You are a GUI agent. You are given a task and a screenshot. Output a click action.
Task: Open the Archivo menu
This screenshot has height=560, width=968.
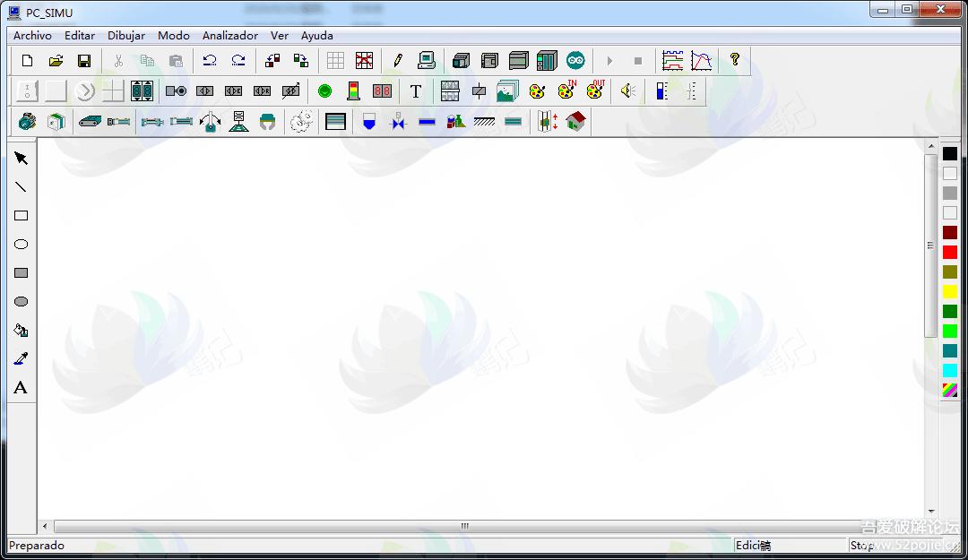coord(32,36)
